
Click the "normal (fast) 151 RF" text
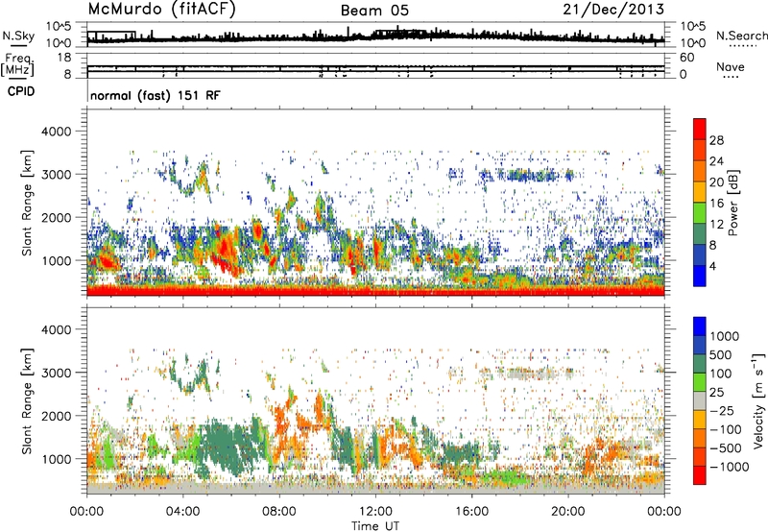[156, 95]
